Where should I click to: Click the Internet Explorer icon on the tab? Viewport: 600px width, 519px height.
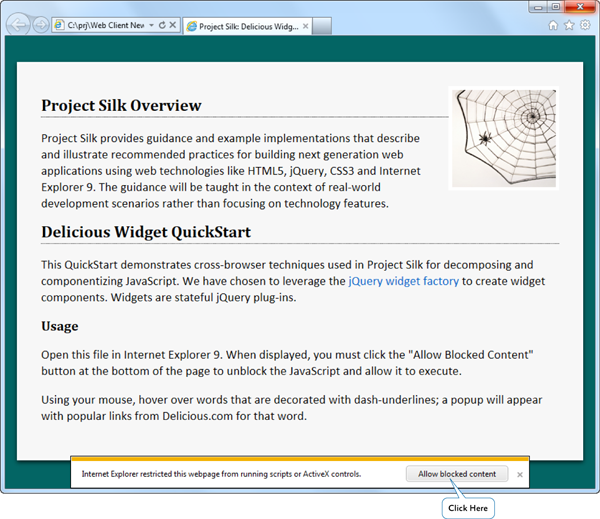click(191, 26)
